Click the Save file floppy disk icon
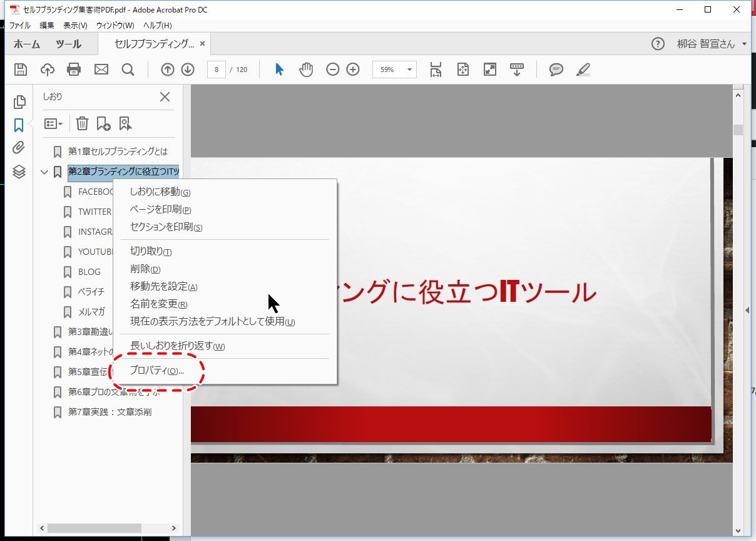This screenshot has height=541, width=756. [21, 70]
